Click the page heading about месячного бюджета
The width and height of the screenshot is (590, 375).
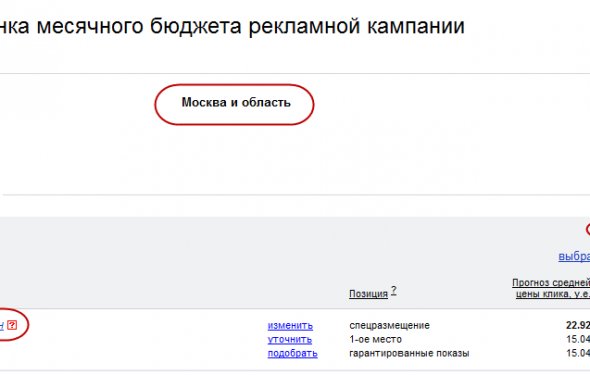pyautogui.click(x=232, y=26)
